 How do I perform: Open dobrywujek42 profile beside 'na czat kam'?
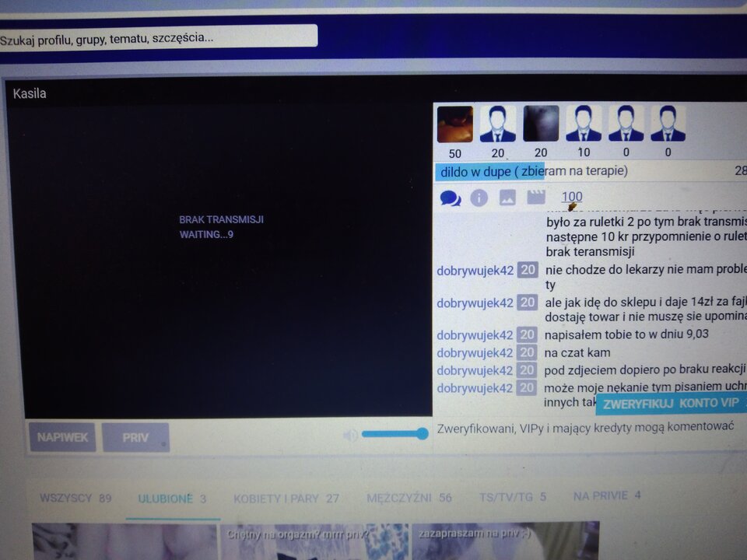[x=475, y=352]
